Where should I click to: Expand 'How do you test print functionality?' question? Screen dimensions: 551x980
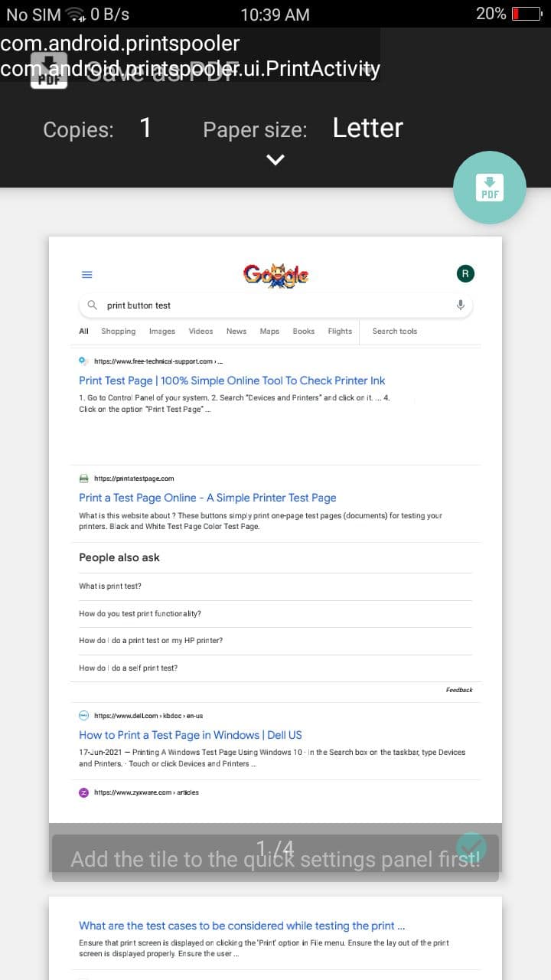(x=275, y=614)
